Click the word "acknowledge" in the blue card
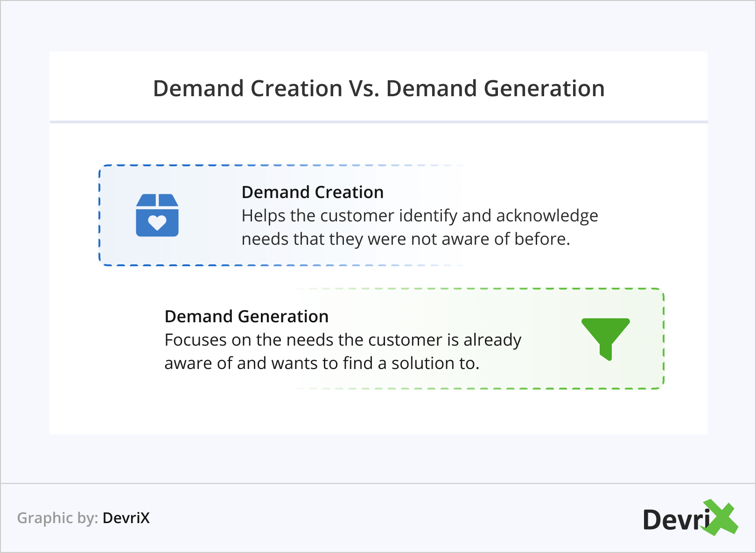 [x=547, y=216]
